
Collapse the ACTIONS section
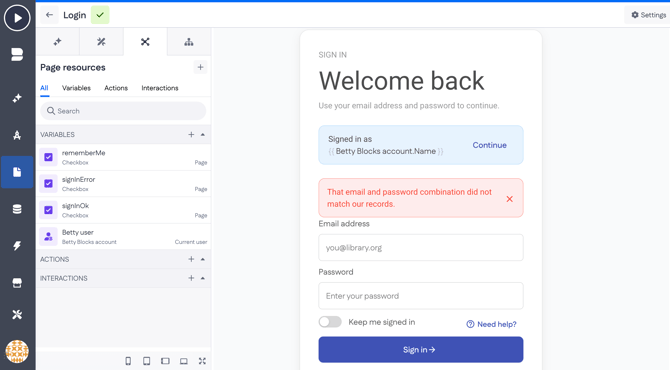[203, 259]
